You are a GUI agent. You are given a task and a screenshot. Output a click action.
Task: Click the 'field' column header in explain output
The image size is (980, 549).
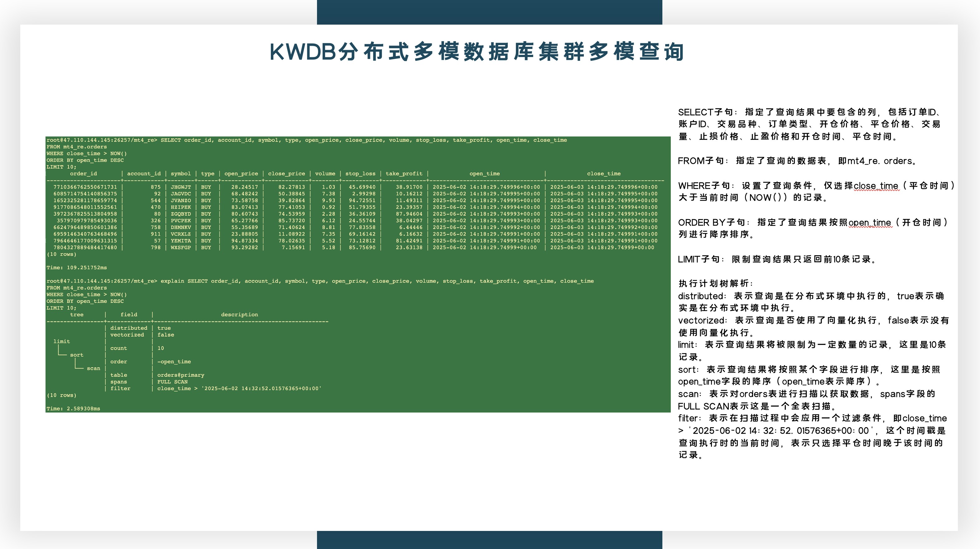coord(129,315)
